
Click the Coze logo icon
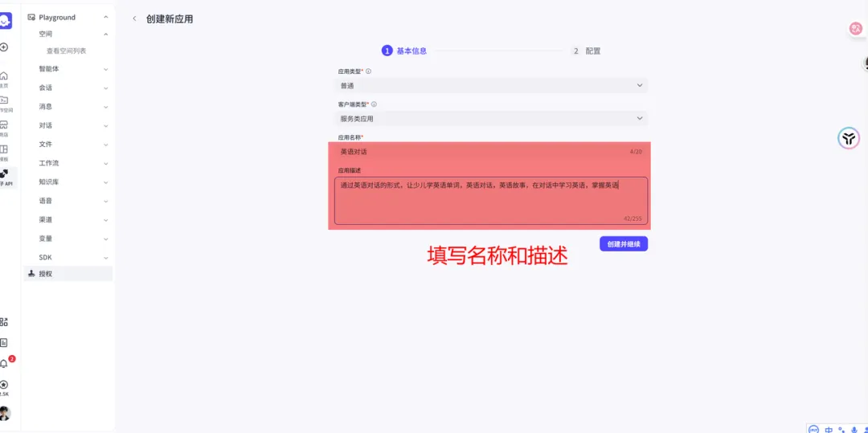point(5,21)
